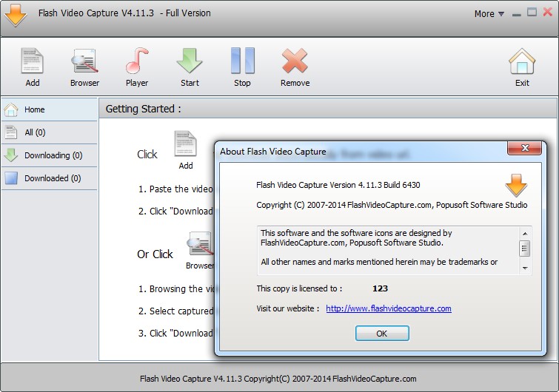This screenshot has height=392, width=559.
Task: Click "2. Select captured" instruction text
Action: (175, 311)
